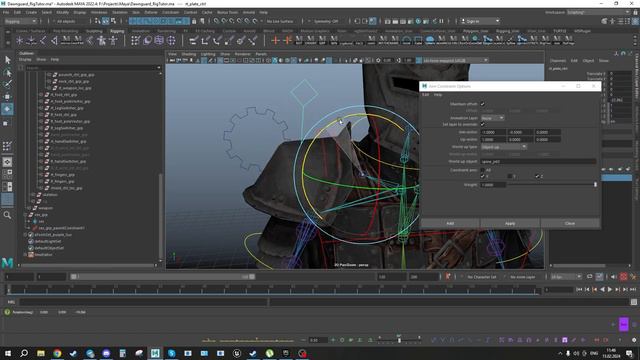Click the red plus Set Key shelf icon

tap(276, 40)
